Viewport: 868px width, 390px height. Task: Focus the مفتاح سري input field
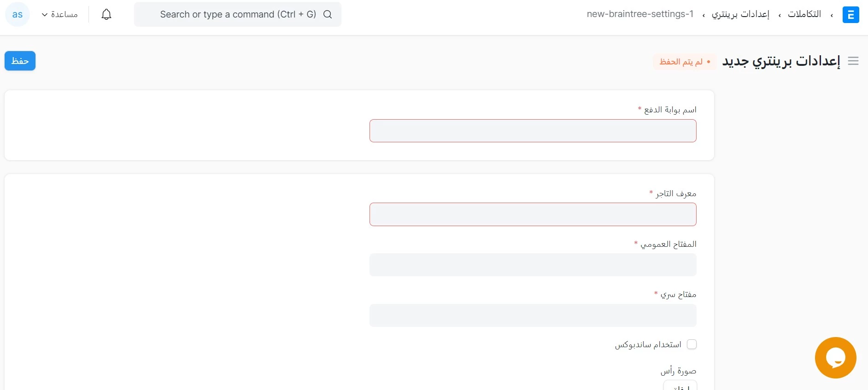[533, 315]
